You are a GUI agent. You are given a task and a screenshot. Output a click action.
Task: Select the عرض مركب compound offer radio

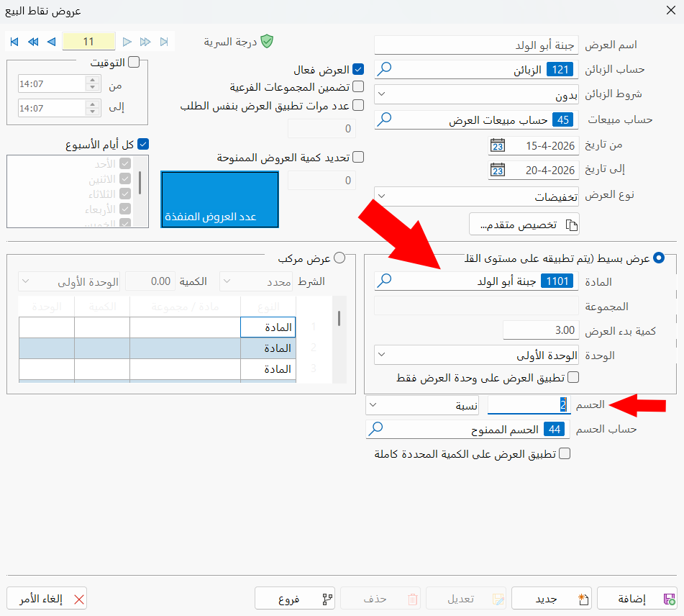[x=339, y=258]
